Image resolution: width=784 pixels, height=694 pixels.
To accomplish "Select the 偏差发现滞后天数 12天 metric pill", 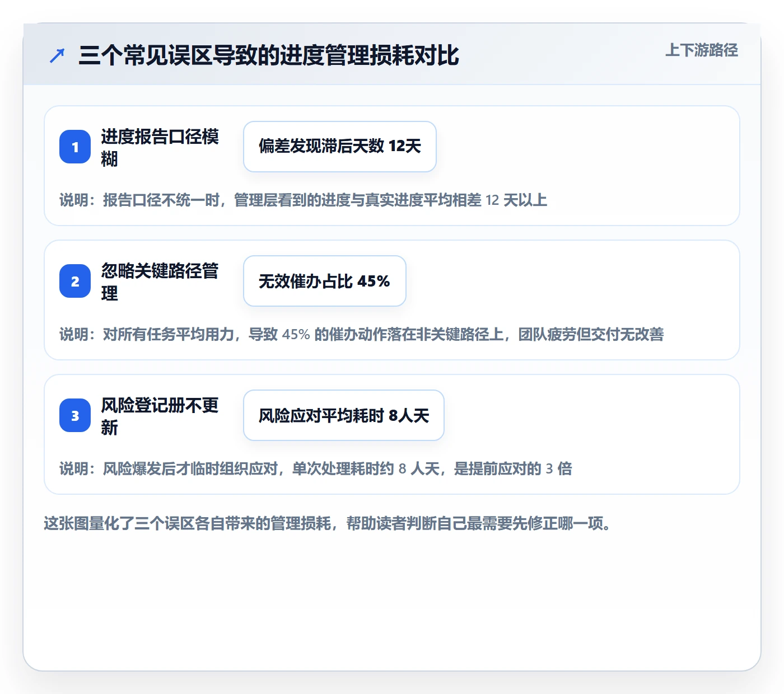I will (x=340, y=147).
